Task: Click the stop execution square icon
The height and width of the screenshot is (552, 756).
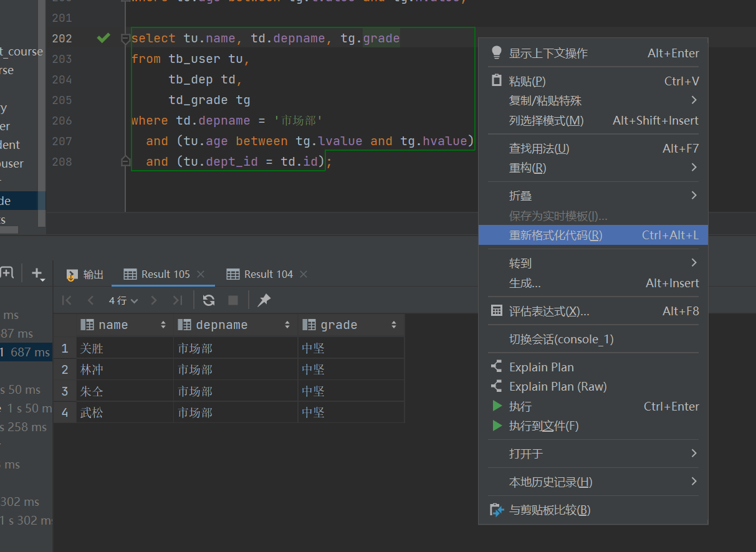Action: (x=233, y=300)
